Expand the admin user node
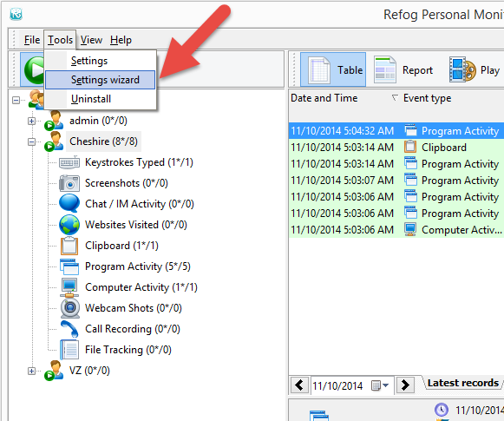Viewport: 504px width, 421px height. pos(31,121)
